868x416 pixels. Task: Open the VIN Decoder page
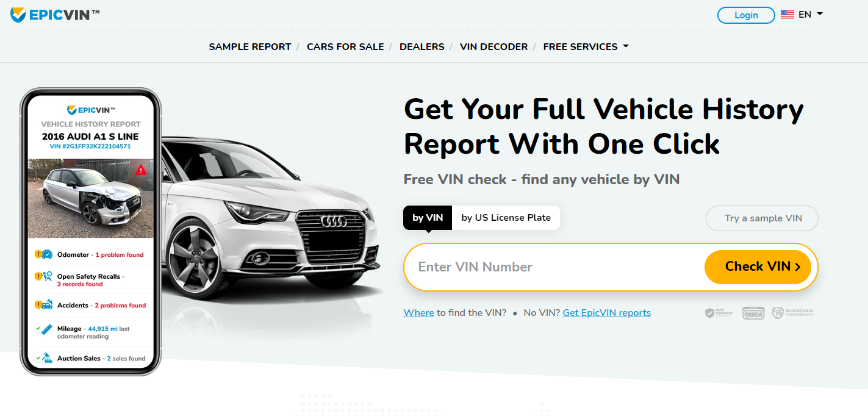click(x=493, y=46)
